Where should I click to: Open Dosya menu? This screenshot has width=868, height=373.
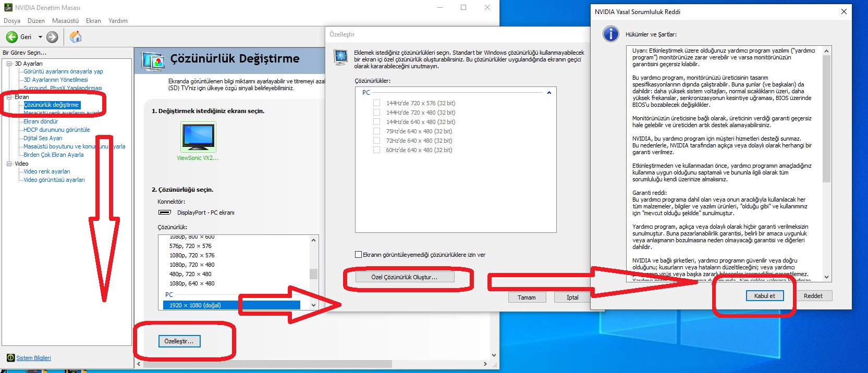pyautogui.click(x=12, y=21)
